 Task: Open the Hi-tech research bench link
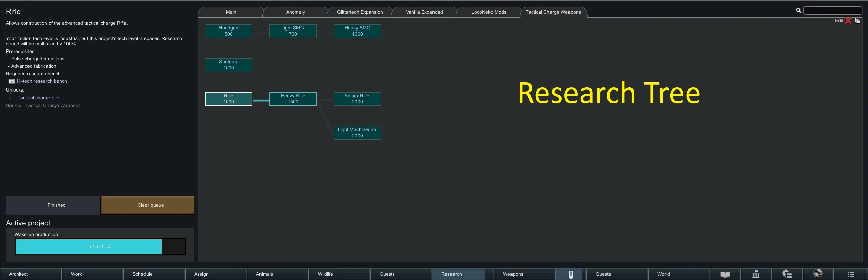coord(42,81)
